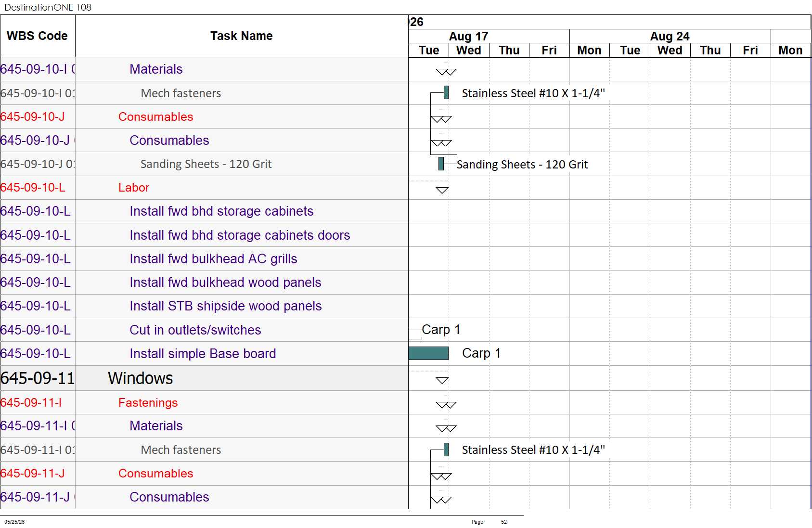Screen dimensions: 812x528
Task: Click the Install simple Base board Gantt bar
Action: 428,353
